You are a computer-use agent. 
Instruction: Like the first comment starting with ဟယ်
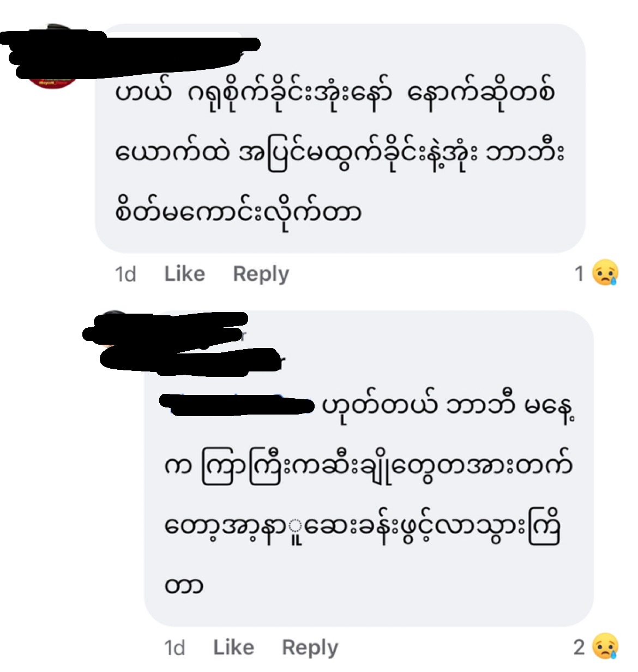click(184, 273)
